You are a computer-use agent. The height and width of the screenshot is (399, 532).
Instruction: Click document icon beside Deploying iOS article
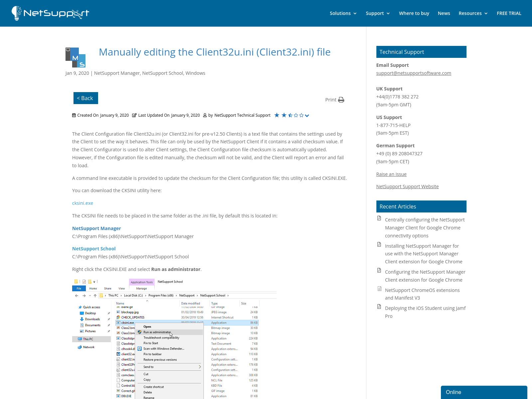coord(379,307)
